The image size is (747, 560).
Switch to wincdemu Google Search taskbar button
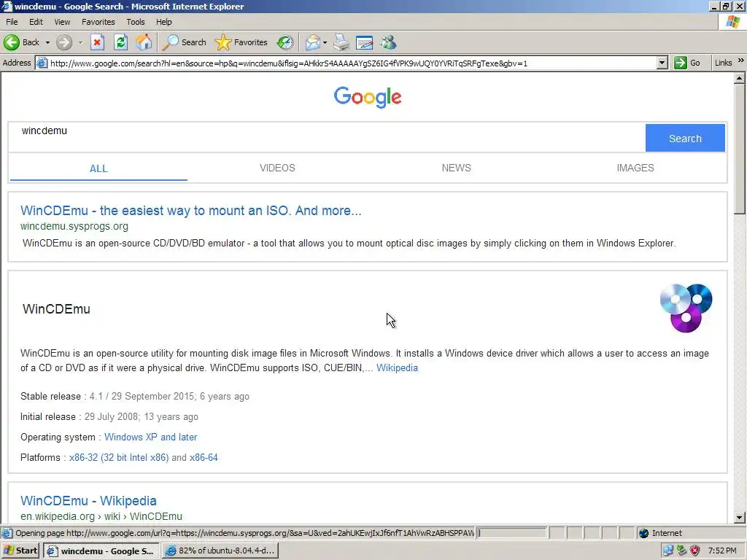pos(101,551)
